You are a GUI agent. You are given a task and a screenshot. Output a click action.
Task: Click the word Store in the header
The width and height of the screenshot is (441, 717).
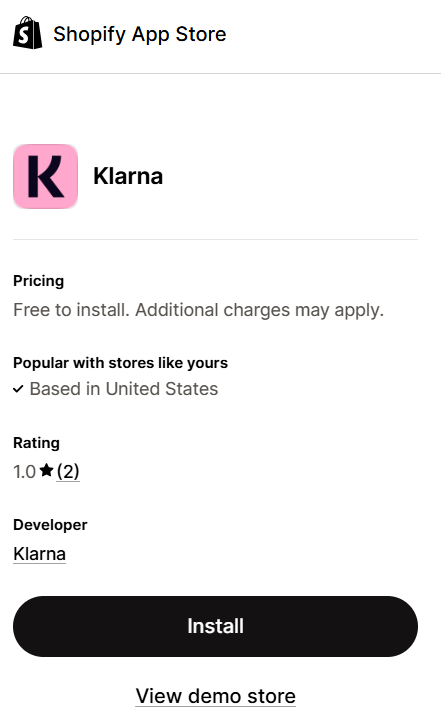(201, 34)
